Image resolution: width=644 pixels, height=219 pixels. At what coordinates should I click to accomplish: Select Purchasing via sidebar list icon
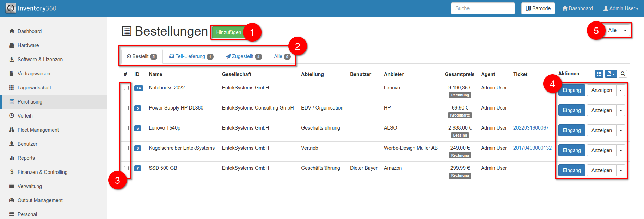click(x=12, y=101)
